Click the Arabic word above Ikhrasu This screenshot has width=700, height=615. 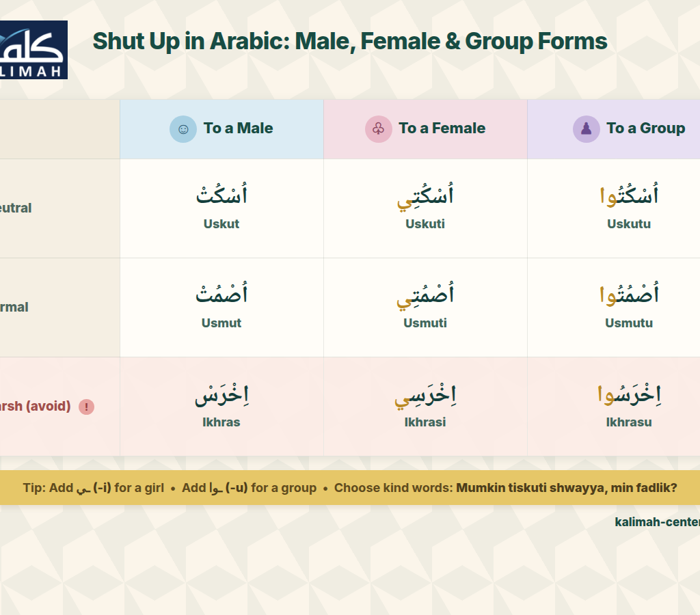click(x=629, y=394)
